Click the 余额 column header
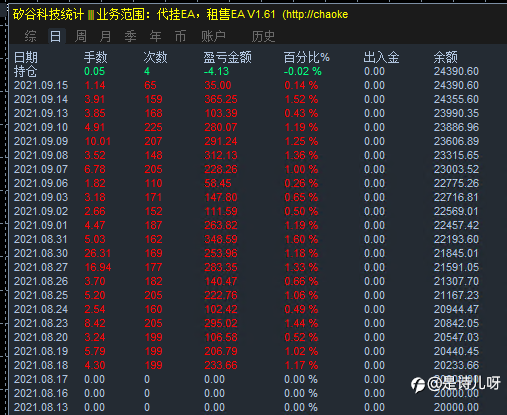This screenshot has height=415, width=507. pos(446,57)
